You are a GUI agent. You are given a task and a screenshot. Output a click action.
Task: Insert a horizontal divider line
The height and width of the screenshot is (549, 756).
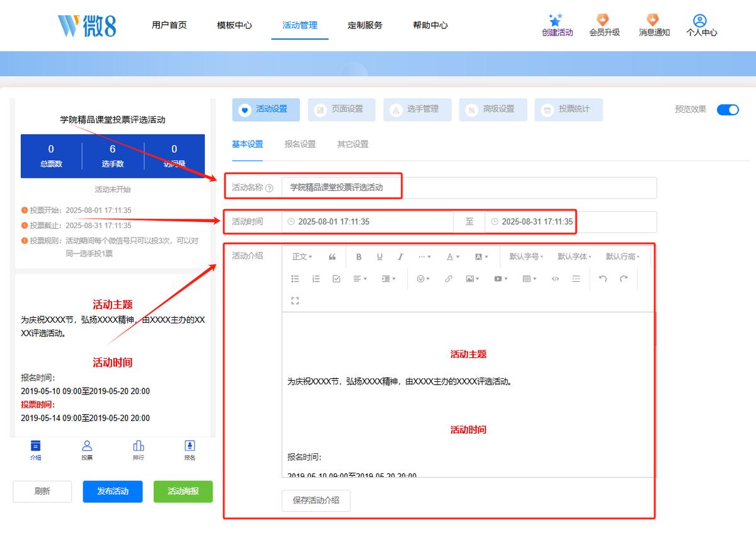point(576,279)
